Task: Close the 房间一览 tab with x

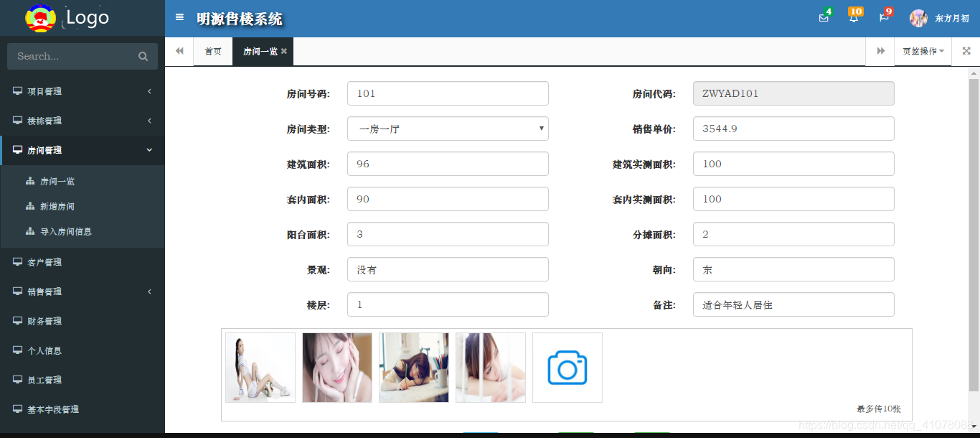Action: click(284, 51)
